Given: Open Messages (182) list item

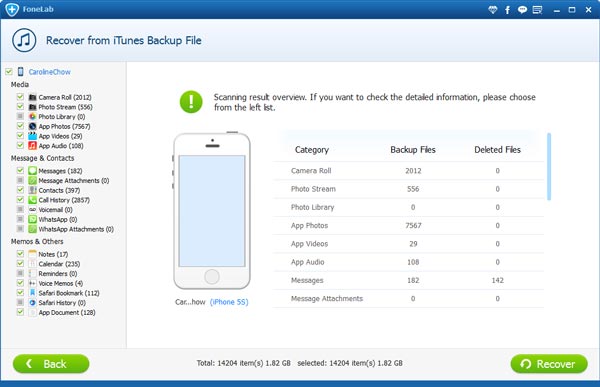Looking at the screenshot, I should (x=60, y=171).
